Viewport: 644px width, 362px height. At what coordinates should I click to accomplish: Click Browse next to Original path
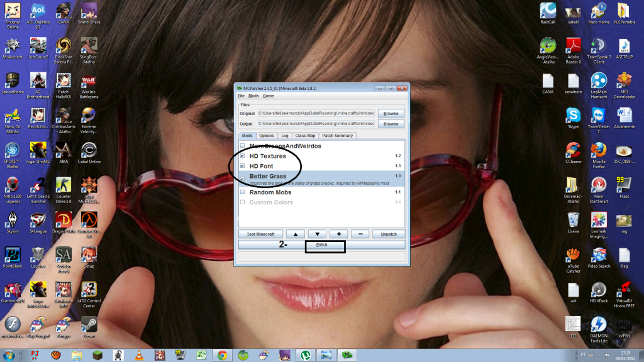coord(391,114)
